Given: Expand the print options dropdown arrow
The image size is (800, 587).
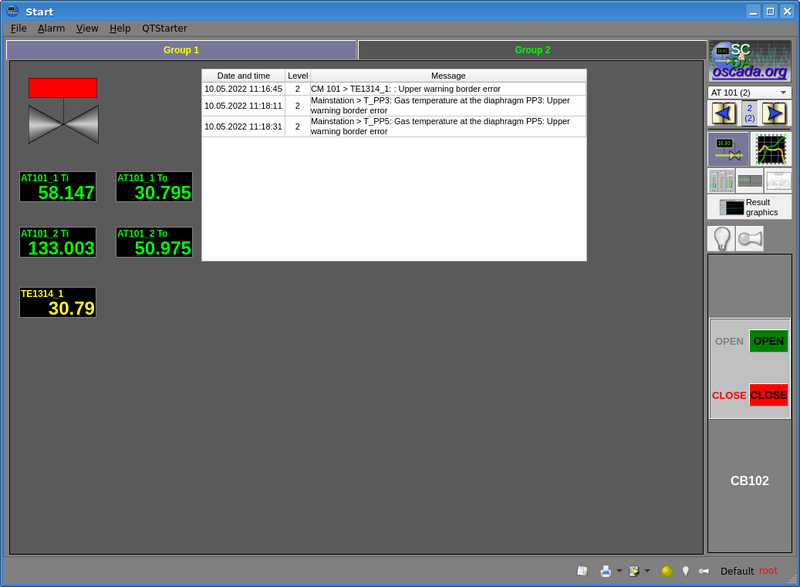Looking at the screenshot, I should click(619, 571).
